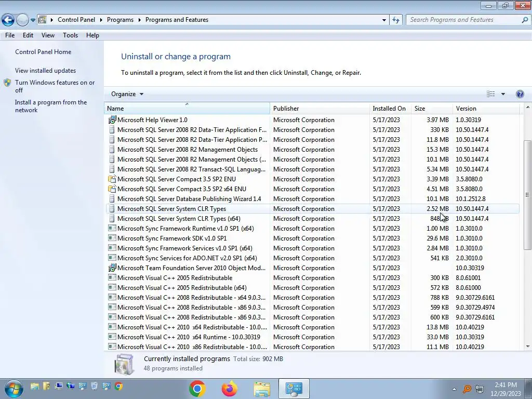532x399 pixels.
Task: Expand arrow after Control Panel breadcrumb
Action: tap(101, 20)
